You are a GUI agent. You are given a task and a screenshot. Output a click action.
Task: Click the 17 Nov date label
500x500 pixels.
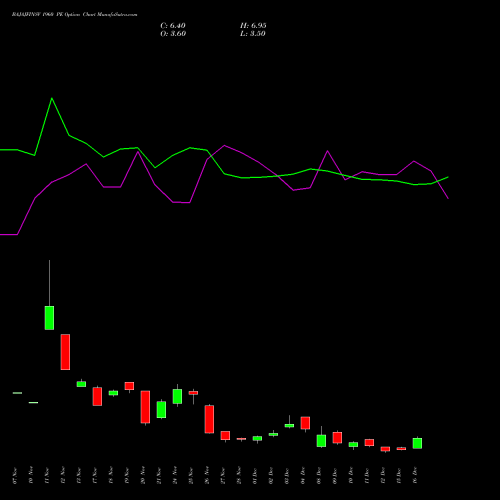coord(95,476)
